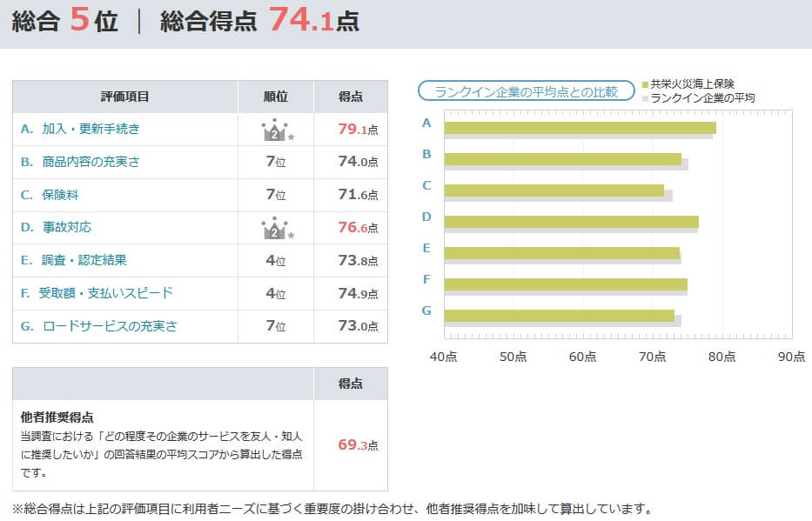
Task: Click the 順位 column header
Action: pos(276,97)
